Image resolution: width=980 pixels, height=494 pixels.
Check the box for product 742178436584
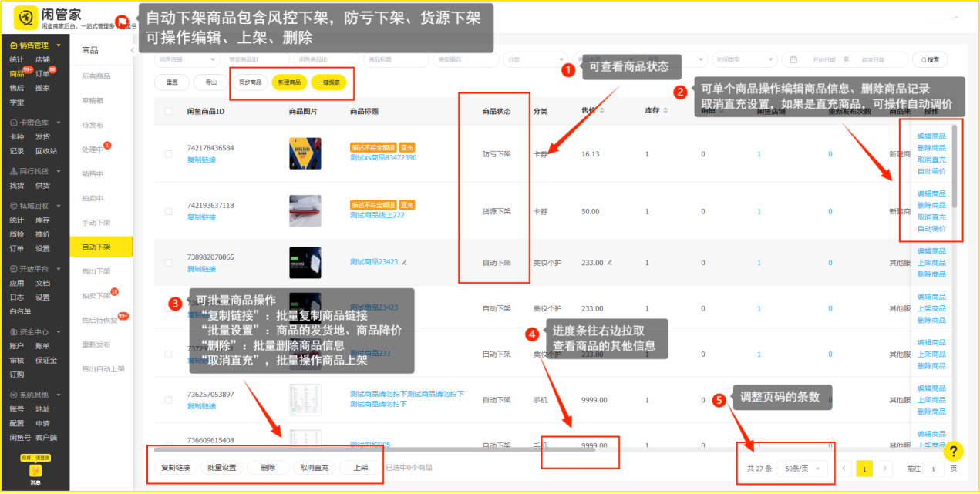click(x=169, y=154)
